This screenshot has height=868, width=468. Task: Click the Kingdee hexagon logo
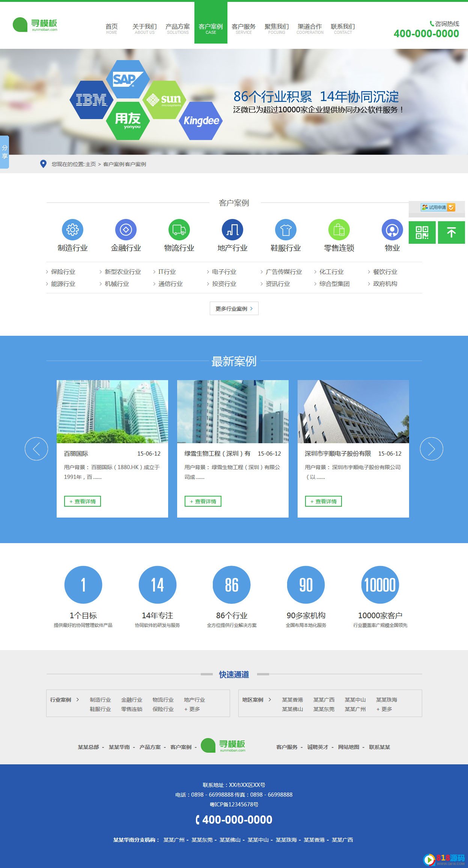201,121
